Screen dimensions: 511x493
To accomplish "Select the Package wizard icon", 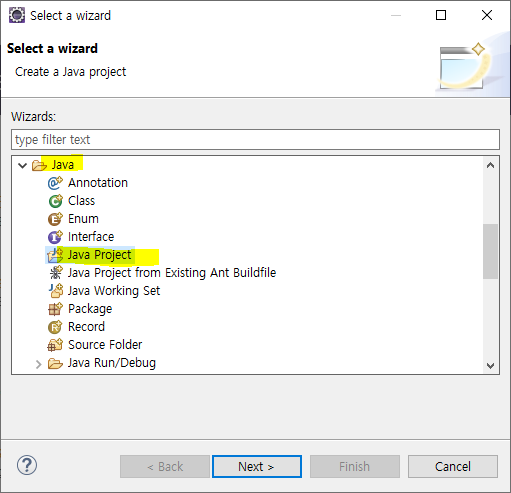I will pyautogui.click(x=55, y=309).
